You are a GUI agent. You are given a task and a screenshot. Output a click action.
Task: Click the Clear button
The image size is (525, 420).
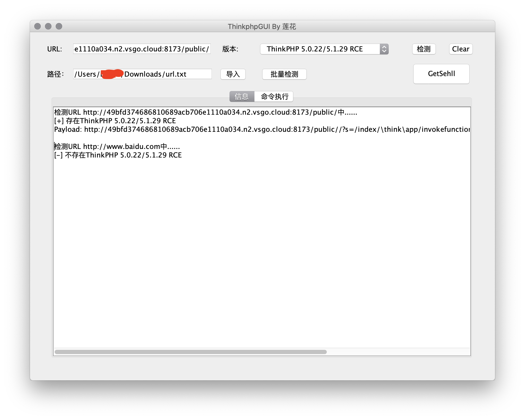460,48
